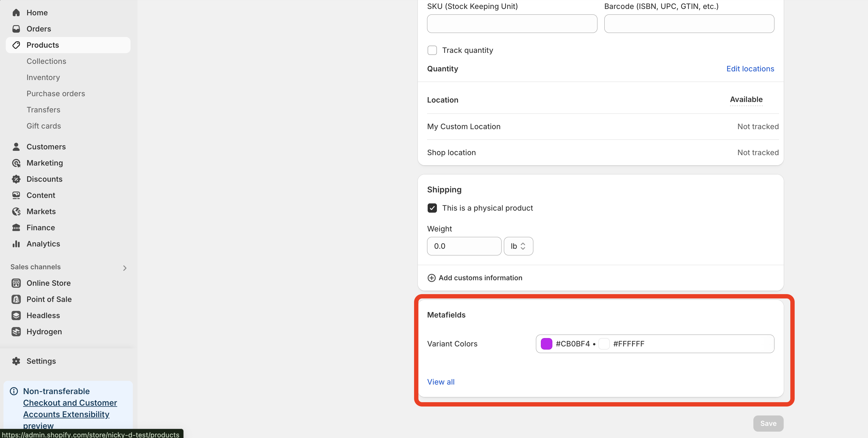Enable the Track quantity checkbox
Viewport: 868px width, 438px height.
pyautogui.click(x=432, y=50)
